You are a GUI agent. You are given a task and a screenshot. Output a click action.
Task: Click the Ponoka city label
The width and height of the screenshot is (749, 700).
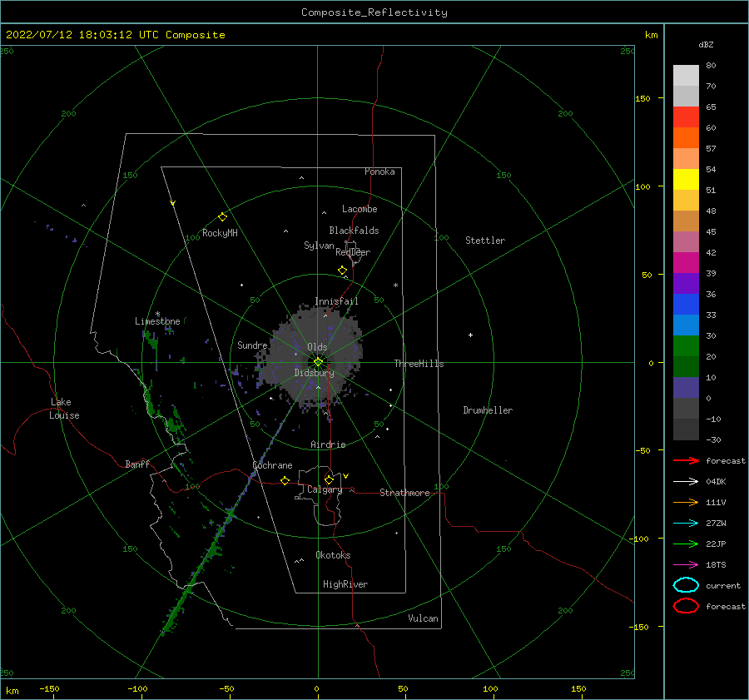tap(379, 171)
